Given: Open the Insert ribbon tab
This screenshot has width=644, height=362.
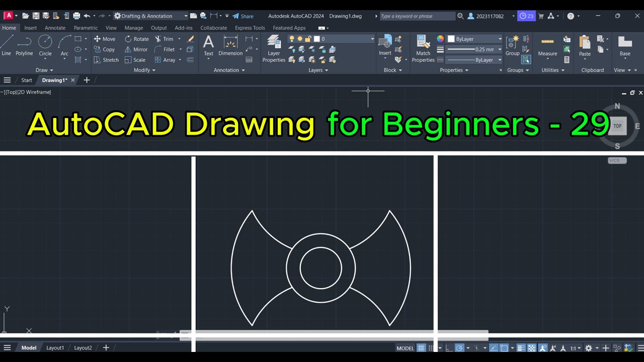Looking at the screenshot, I should 30,28.
